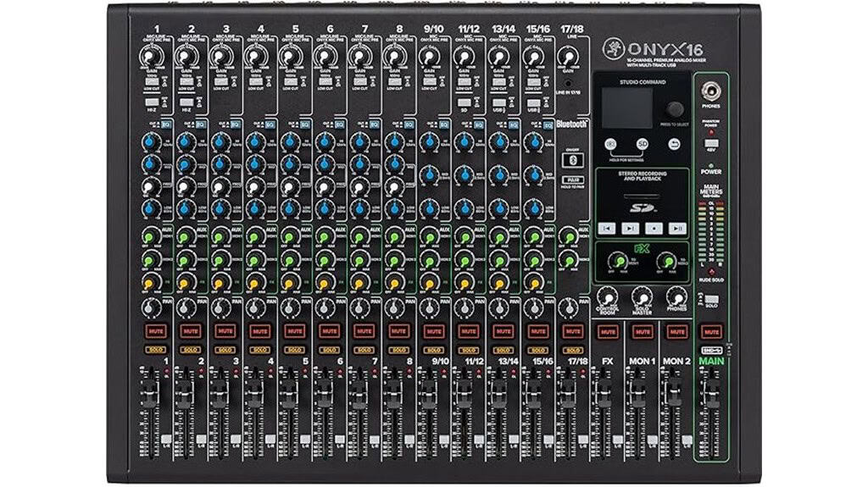
Task: Click the Control Room level knob
Action: 606,296
